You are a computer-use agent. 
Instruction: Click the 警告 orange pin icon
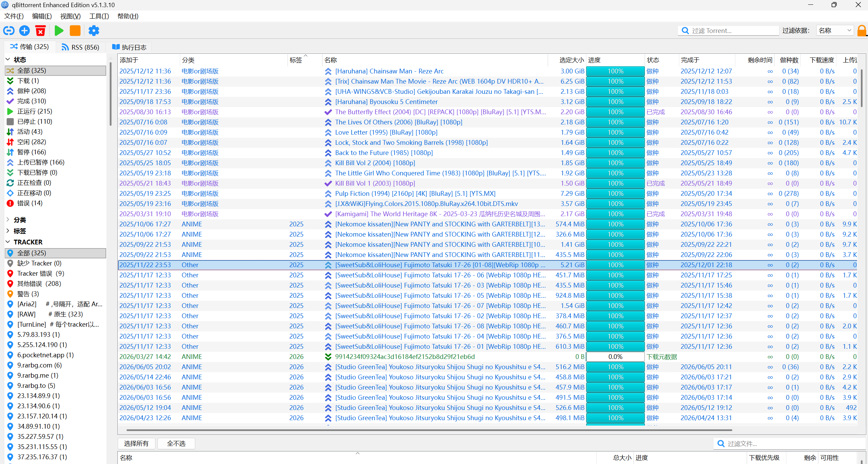tap(10, 294)
